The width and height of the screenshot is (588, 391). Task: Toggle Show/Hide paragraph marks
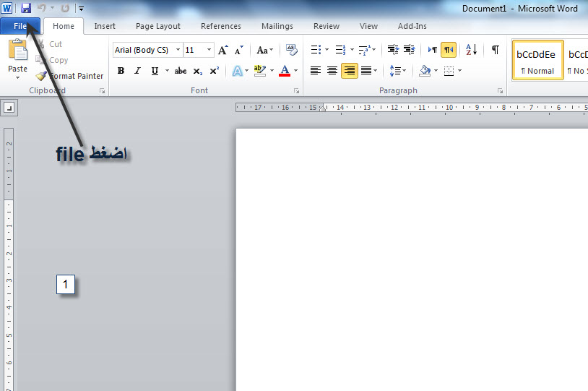click(495, 50)
